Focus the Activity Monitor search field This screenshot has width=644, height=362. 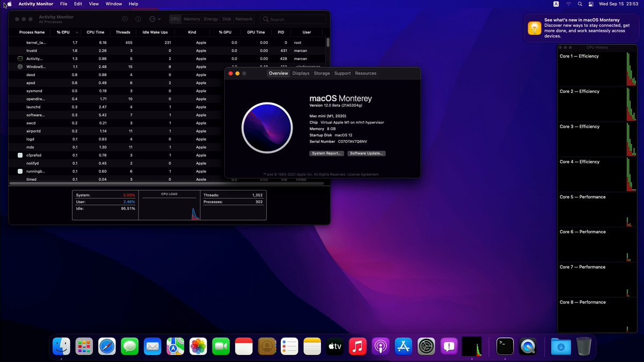coord(294,19)
